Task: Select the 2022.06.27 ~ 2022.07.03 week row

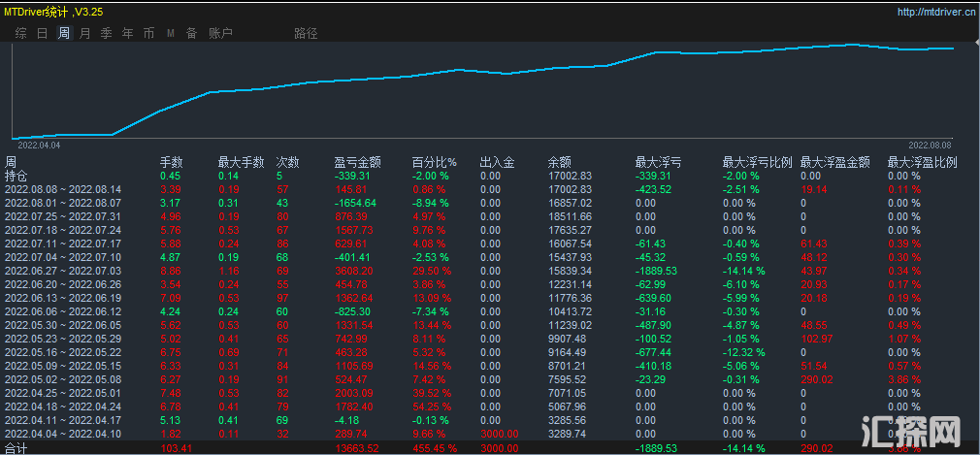Action: pyautogui.click(x=63, y=271)
